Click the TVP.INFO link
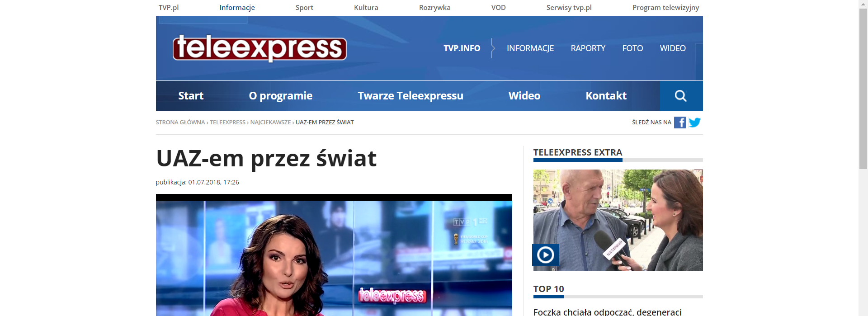The image size is (868, 316). pyautogui.click(x=462, y=48)
